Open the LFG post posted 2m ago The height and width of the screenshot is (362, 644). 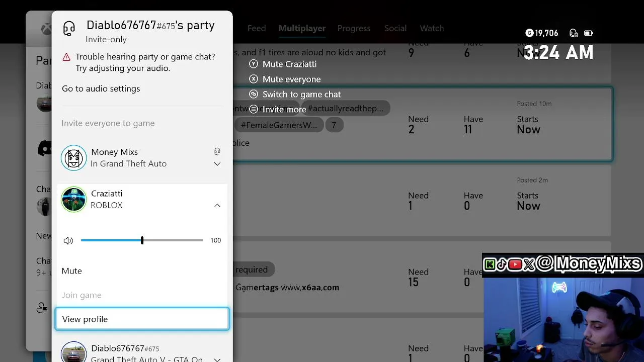pyautogui.click(x=423, y=200)
